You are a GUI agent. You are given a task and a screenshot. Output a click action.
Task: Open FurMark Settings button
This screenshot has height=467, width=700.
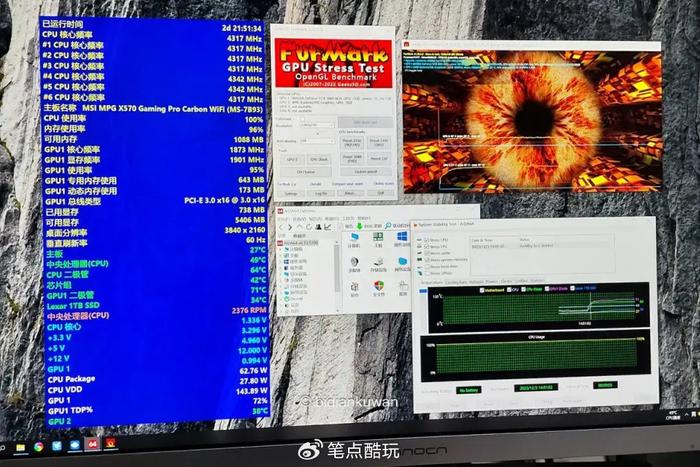point(291,193)
